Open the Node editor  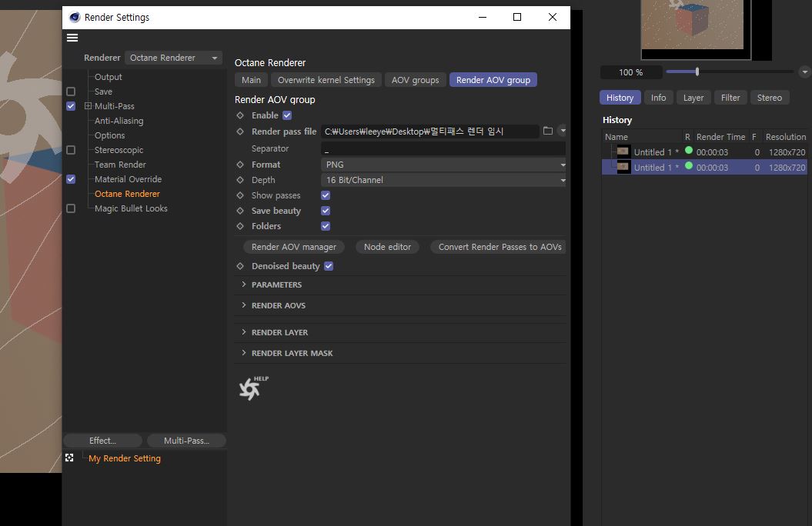[x=387, y=247]
